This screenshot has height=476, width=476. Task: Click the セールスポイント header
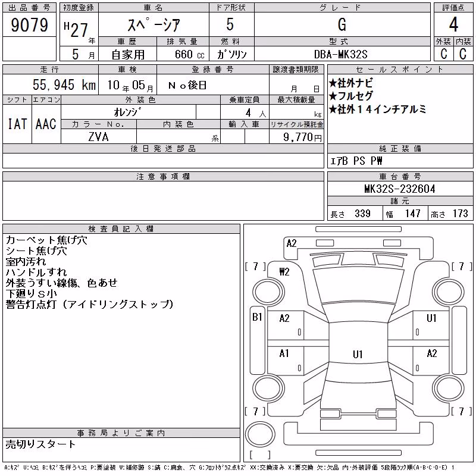(x=400, y=70)
